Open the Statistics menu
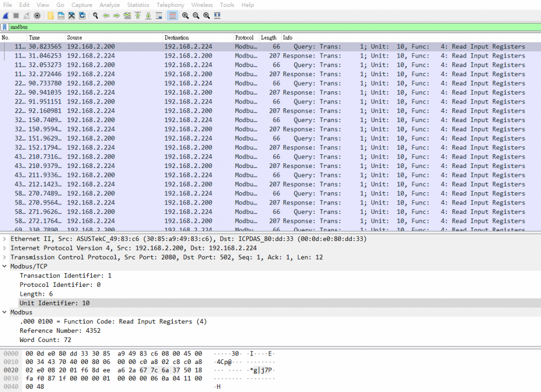Screen dimensions: 541x392 click(138, 5)
